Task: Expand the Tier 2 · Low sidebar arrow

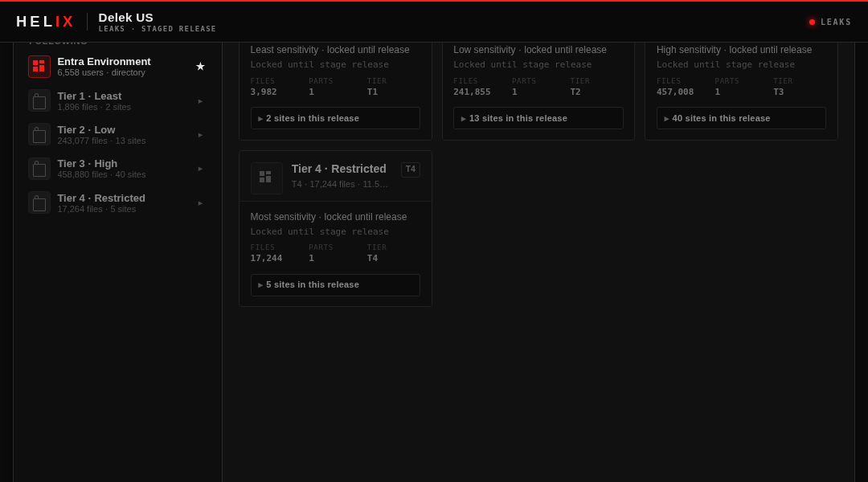Action: point(200,135)
